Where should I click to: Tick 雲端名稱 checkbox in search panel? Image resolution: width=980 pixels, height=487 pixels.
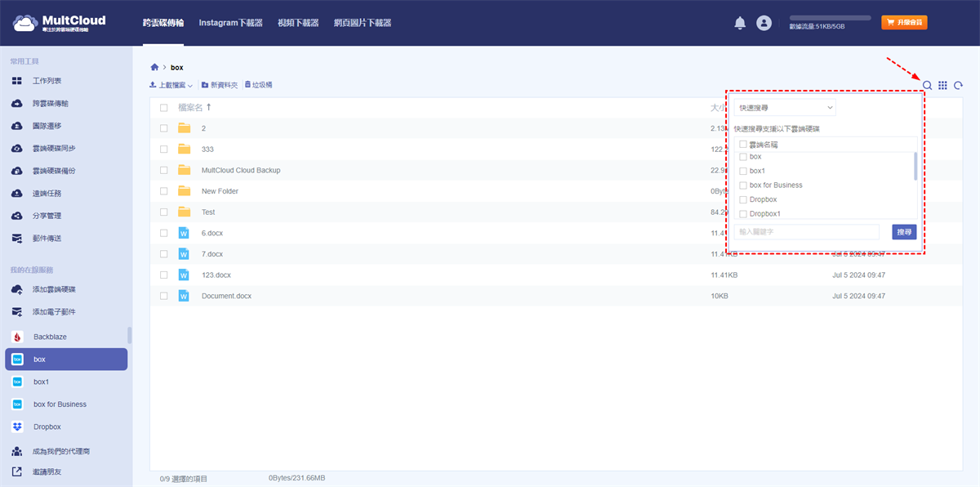(x=743, y=145)
